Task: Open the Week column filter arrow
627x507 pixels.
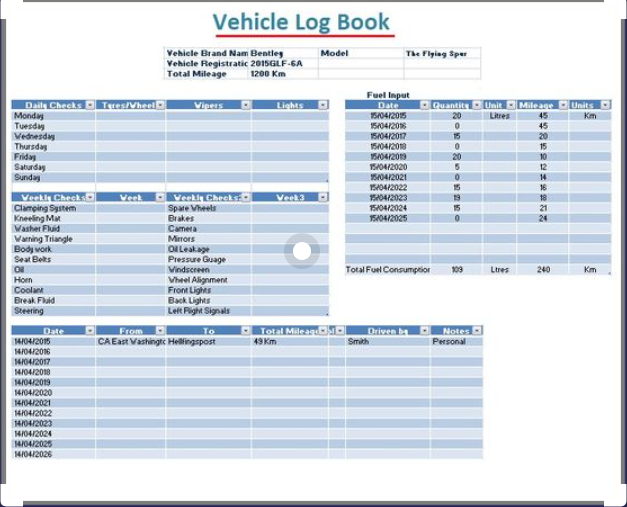Action: click(160, 198)
